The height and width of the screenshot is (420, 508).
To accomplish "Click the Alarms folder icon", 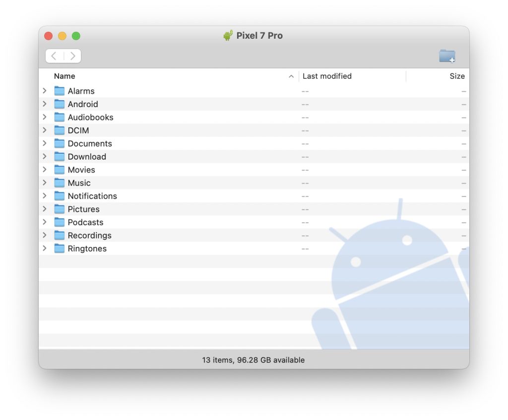I will pyautogui.click(x=60, y=91).
